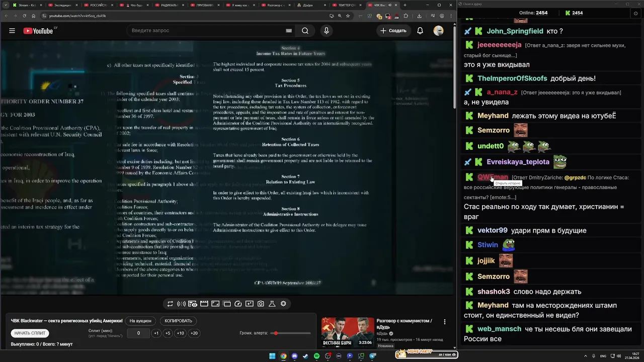Open Разговор с коммунистом video thumbnail
Image resolution: width=644 pixels, height=362 pixels.
click(348, 333)
